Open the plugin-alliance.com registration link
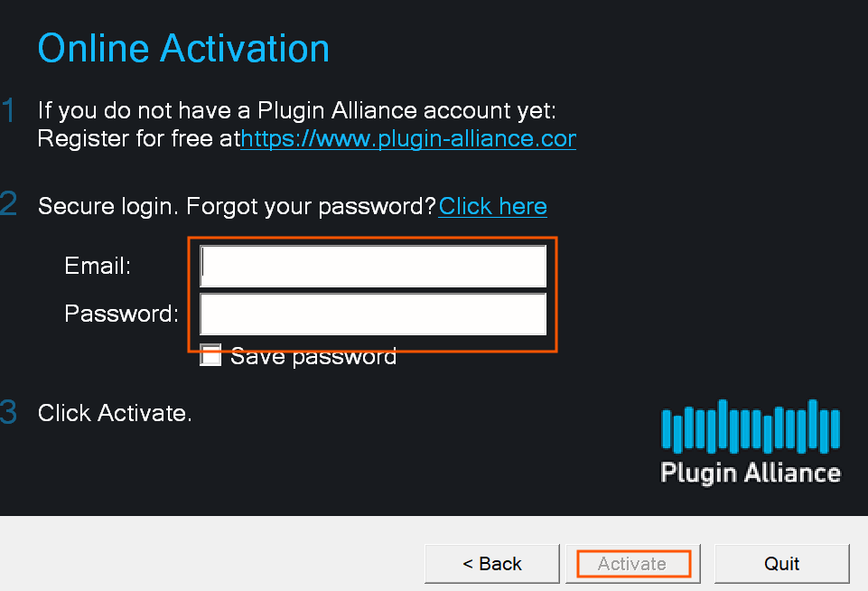Screen dimensions: 868x591 408,139
